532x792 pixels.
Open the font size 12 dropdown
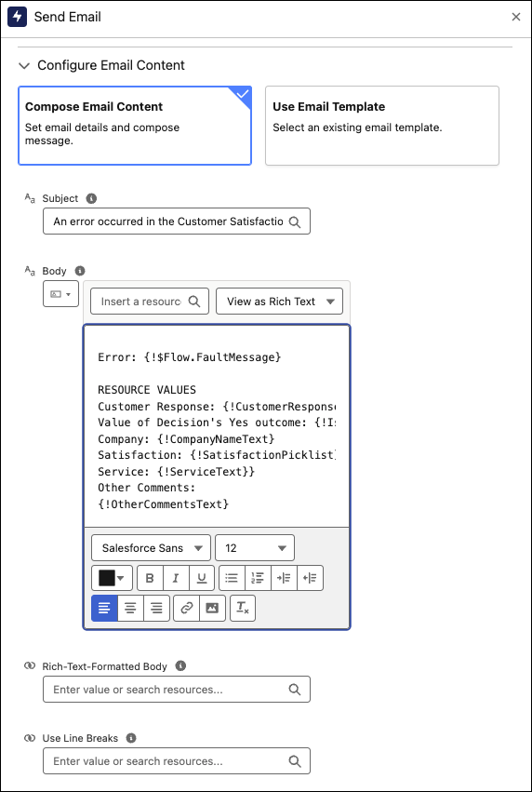point(255,548)
